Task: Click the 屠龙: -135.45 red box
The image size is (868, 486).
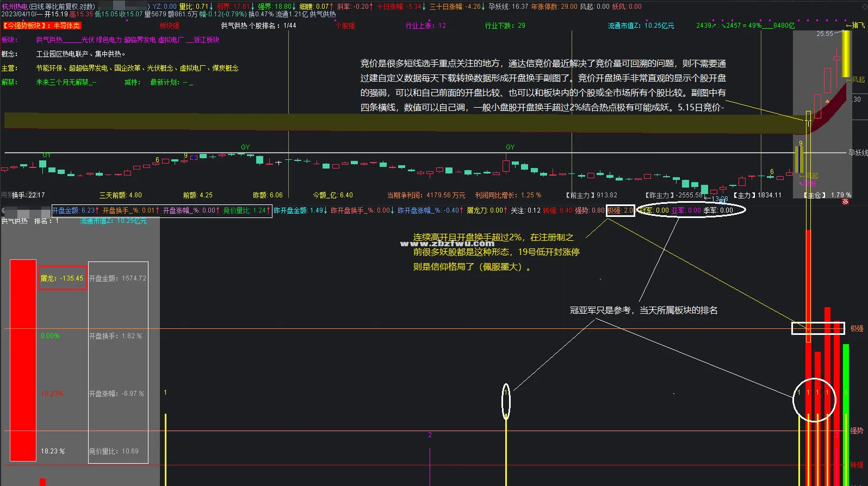Action: click(x=62, y=278)
